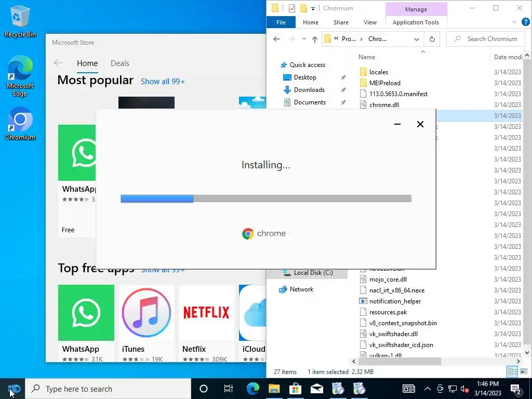Screen dimensions: 532x399
Task: Select Quick access in navigation pane
Action: 307,65
